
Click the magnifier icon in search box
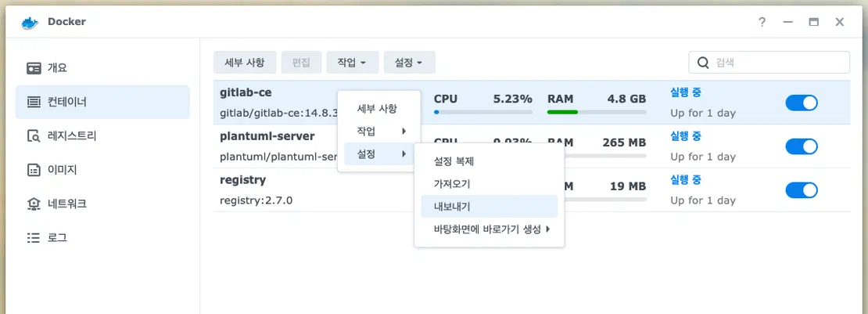click(x=704, y=63)
